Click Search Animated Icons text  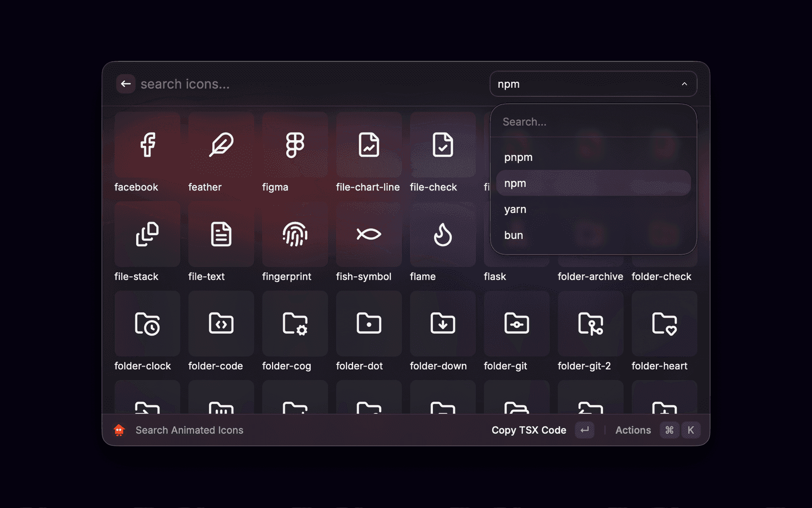189,430
